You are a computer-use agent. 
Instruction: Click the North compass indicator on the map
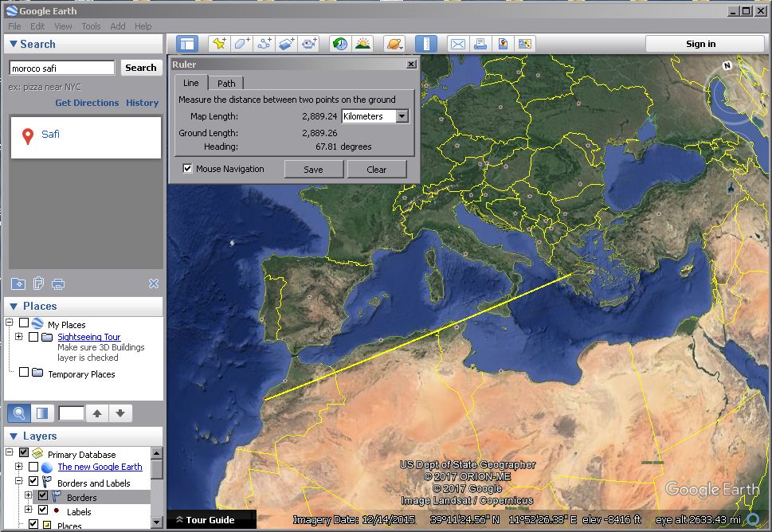727,65
